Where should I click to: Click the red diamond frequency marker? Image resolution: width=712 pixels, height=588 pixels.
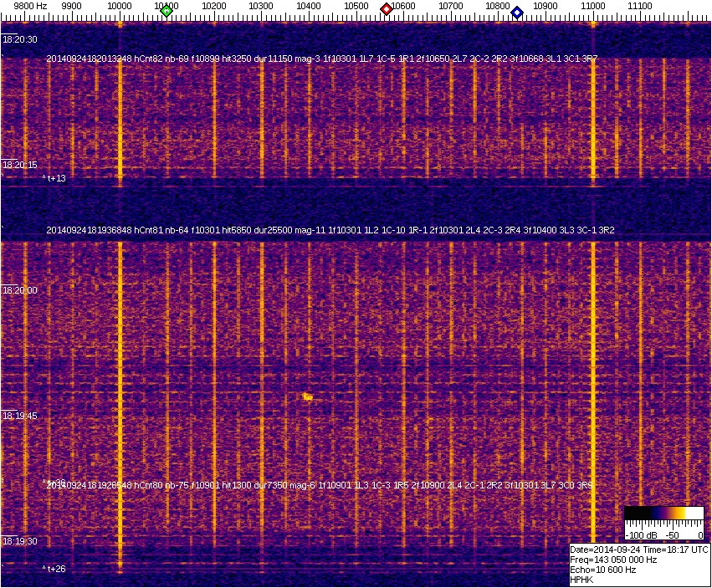(x=387, y=9)
